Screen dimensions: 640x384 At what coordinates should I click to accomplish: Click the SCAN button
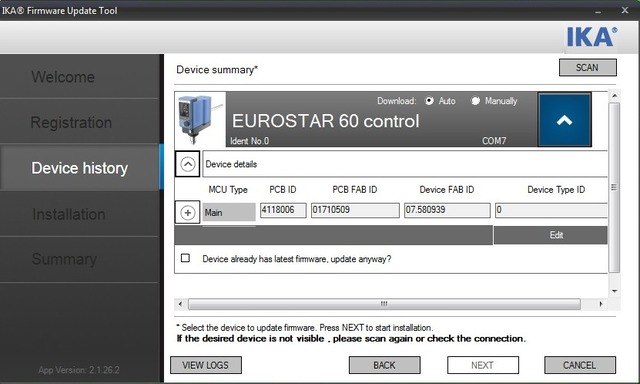point(587,68)
